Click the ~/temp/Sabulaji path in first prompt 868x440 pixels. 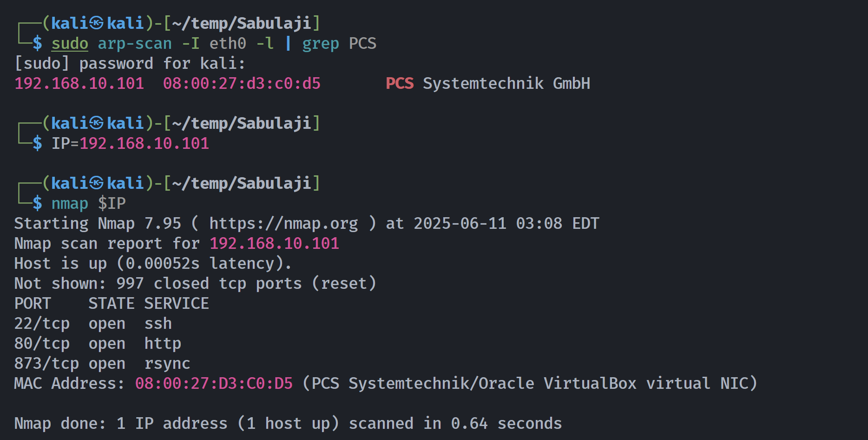(242, 23)
